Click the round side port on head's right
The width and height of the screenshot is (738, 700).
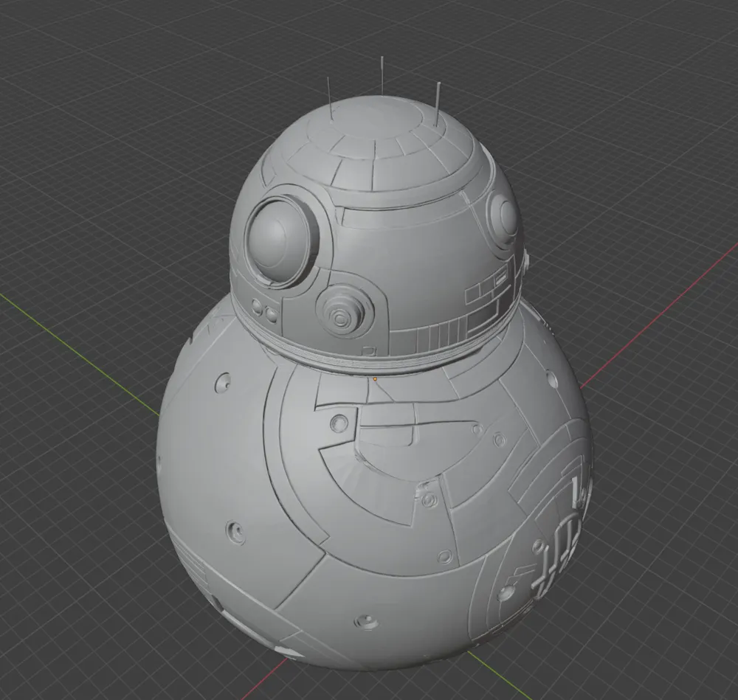coord(505,218)
